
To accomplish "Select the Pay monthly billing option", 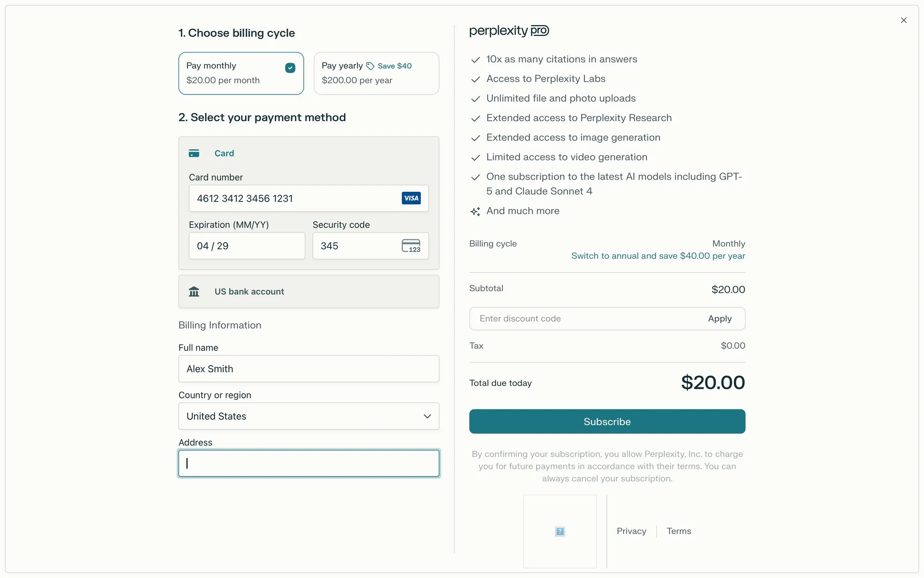I will [241, 73].
